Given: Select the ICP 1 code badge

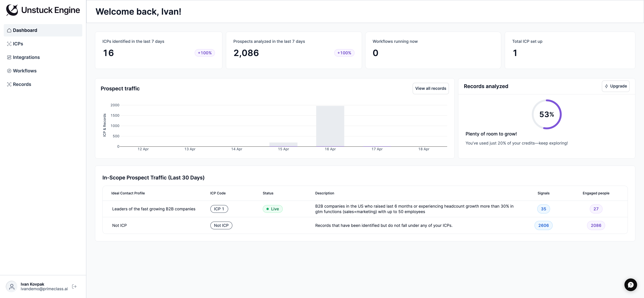Looking at the screenshot, I should click(x=219, y=209).
